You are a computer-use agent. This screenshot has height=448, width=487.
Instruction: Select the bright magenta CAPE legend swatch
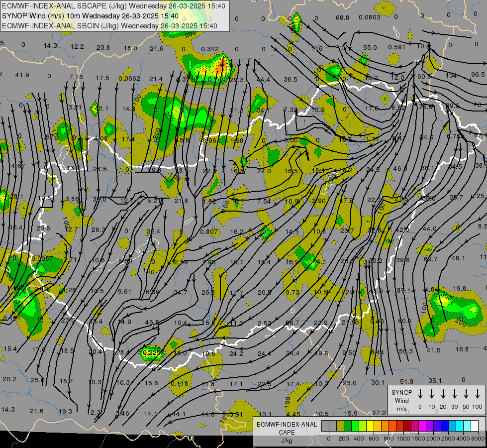tap(422, 426)
